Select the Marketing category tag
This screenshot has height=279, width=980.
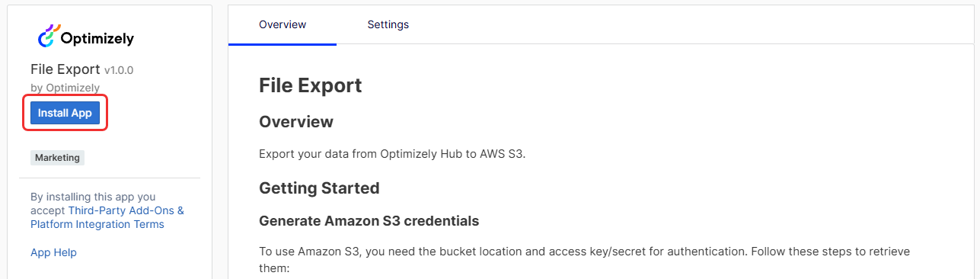(x=57, y=158)
